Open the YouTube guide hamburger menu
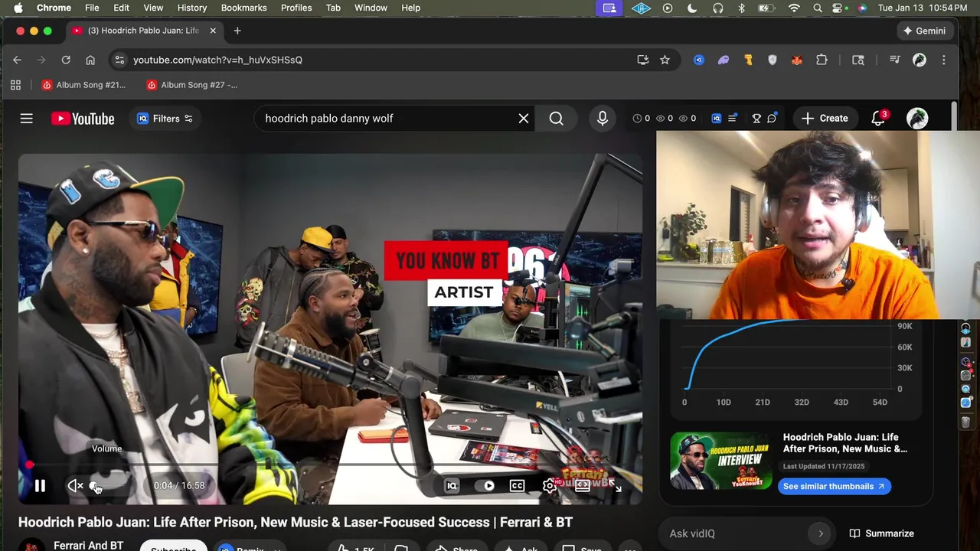The image size is (980, 551). (x=26, y=119)
